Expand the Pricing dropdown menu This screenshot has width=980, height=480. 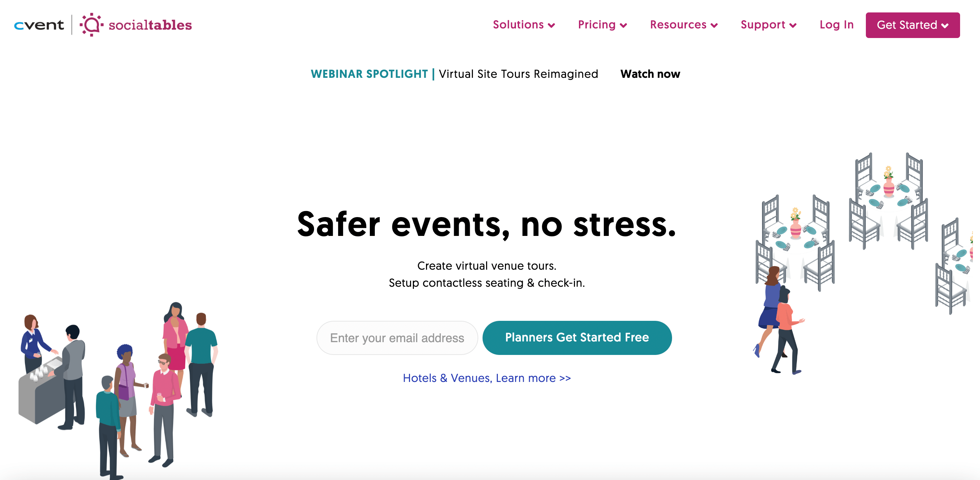click(601, 25)
